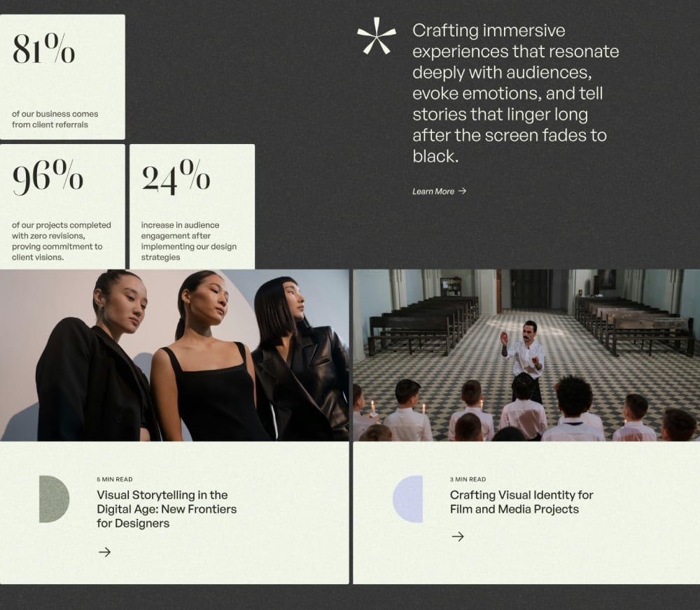The width and height of the screenshot is (700, 610).
Task: Click the green half-circle icon
Action: point(54,499)
